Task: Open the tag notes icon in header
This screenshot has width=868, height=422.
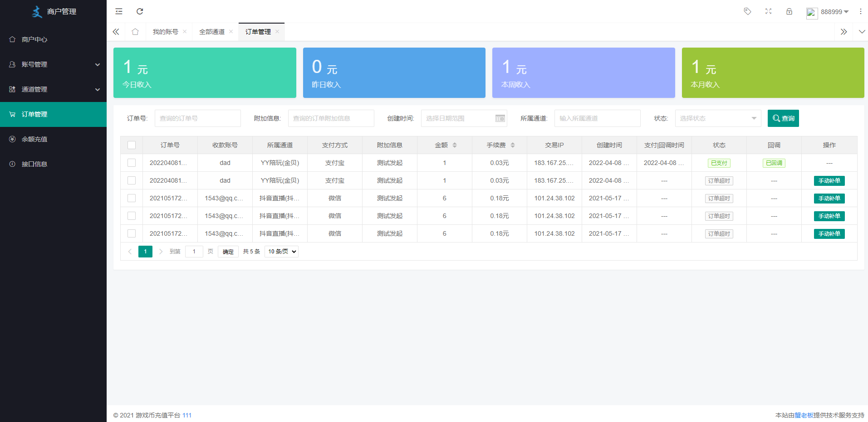Action: [747, 11]
